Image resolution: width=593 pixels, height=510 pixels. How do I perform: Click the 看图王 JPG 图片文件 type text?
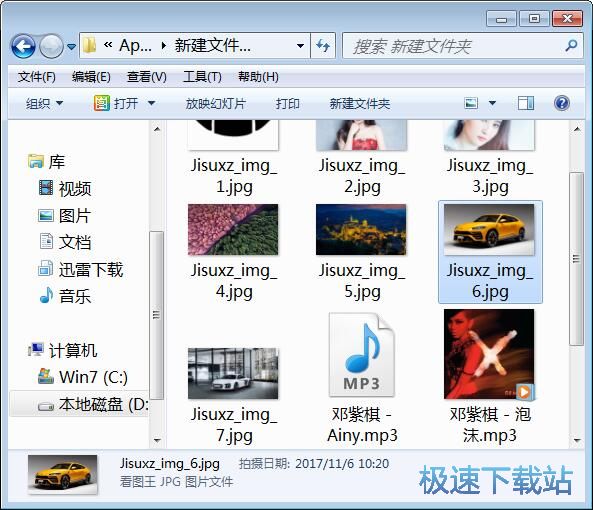[177, 482]
